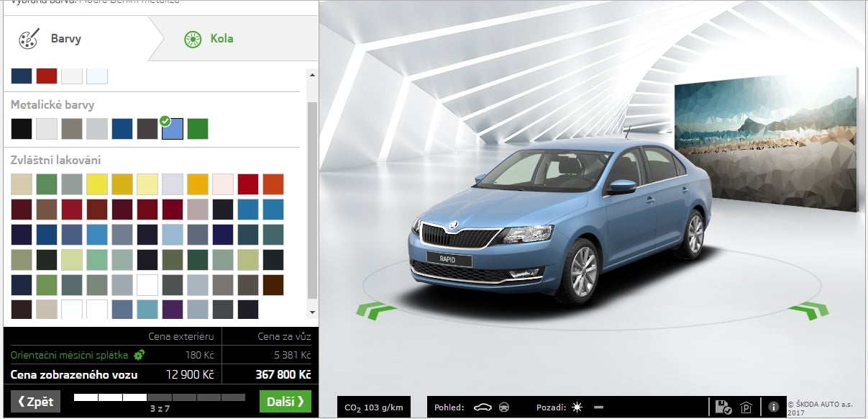Click the exterior price 12 900 Kč

pyautogui.click(x=188, y=375)
